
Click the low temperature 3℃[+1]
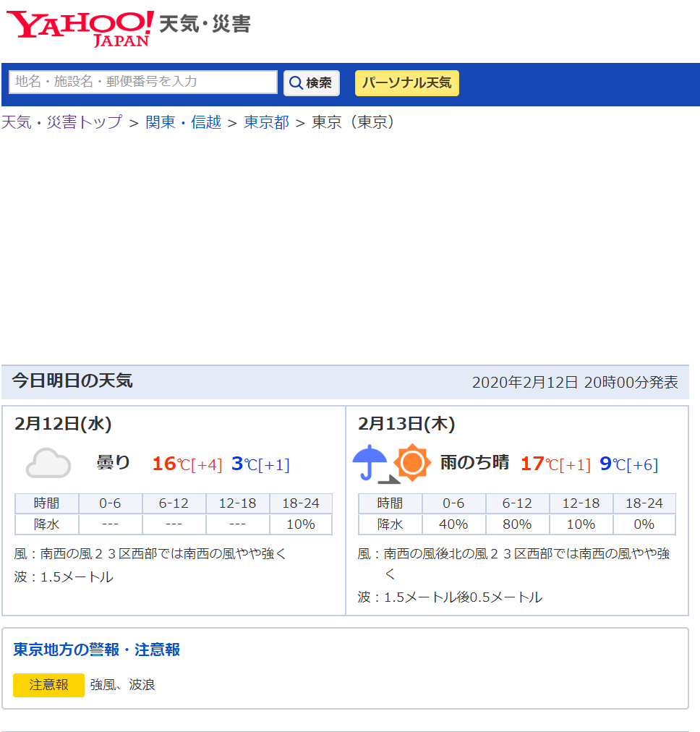pos(260,464)
